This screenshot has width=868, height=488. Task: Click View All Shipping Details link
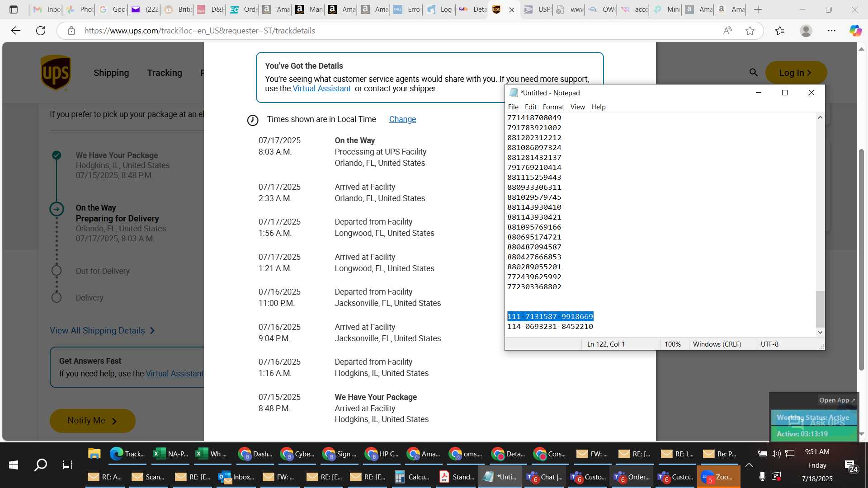pyautogui.click(x=97, y=331)
